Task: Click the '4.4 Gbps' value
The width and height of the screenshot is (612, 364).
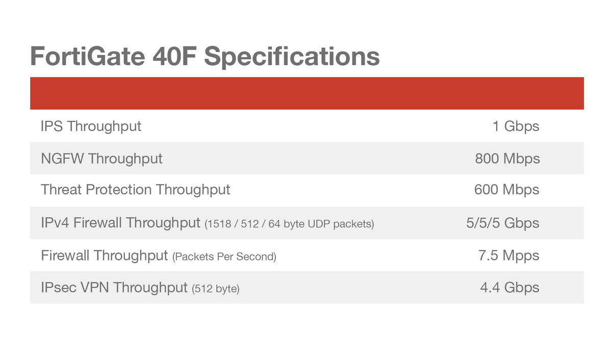Action: tap(509, 288)
